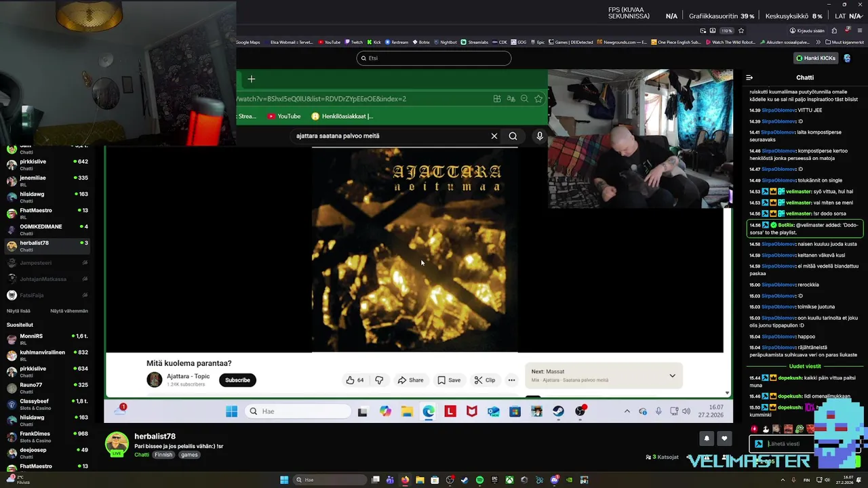Jump to new messages via Uudet viestit
The image size is (868, 488).
point(805,367)
